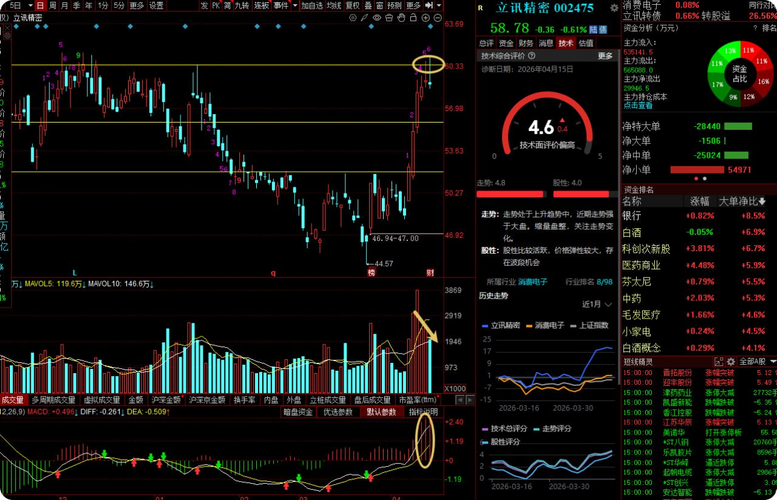777x500 pixels.
Task: Open gear settings in 短线精灵 panel
Action: coord(730,362)
